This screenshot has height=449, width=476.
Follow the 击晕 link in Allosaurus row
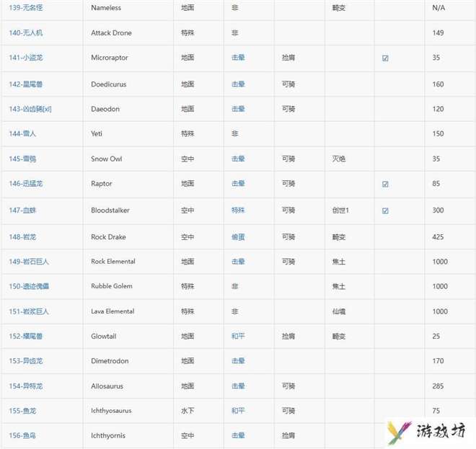238,386
